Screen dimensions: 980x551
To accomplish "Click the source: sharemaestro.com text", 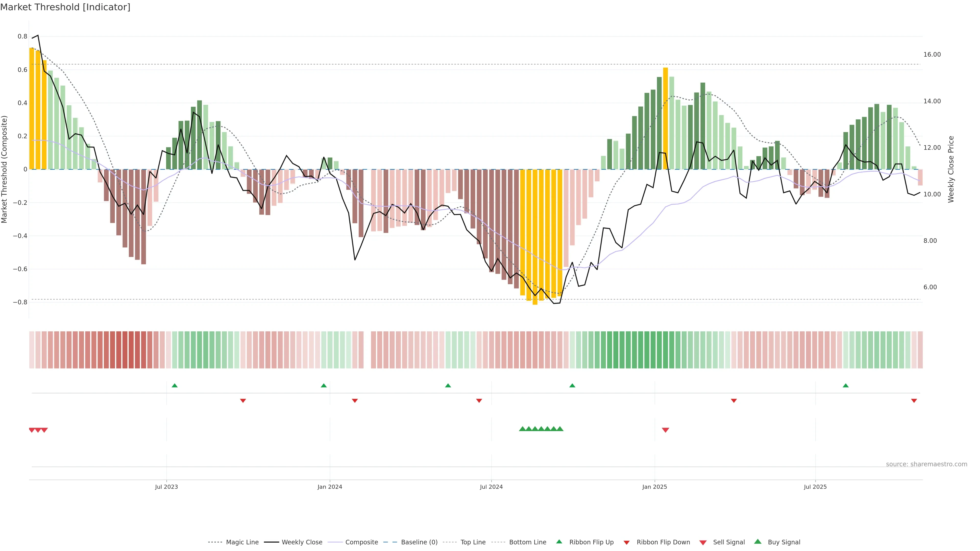I will (x=926, y=464).
